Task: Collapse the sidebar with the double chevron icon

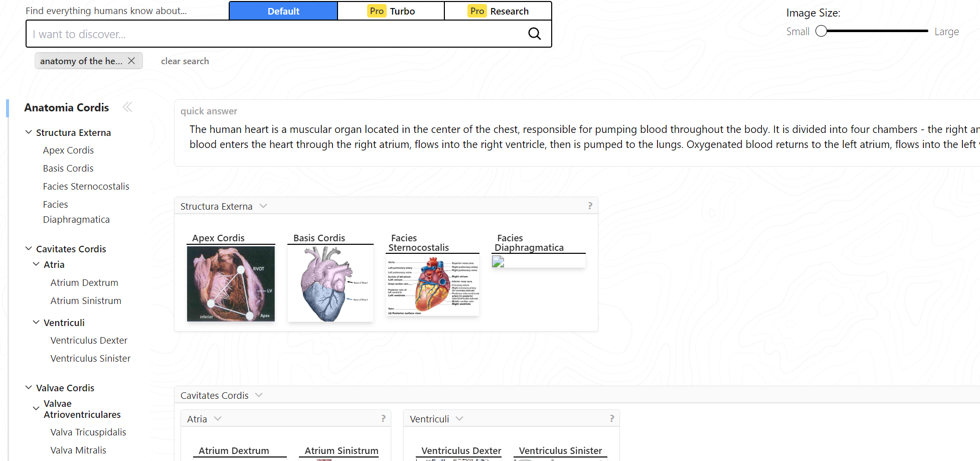Action: [127, 107]
